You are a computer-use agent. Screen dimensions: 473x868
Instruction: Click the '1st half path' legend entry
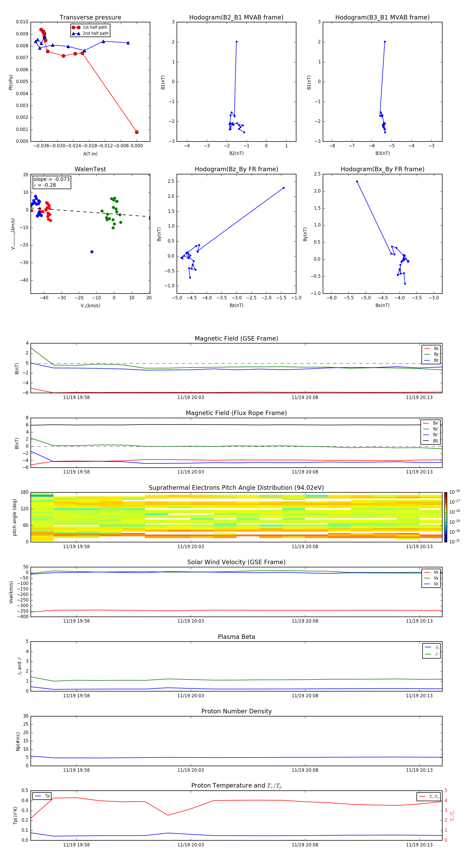90,27
